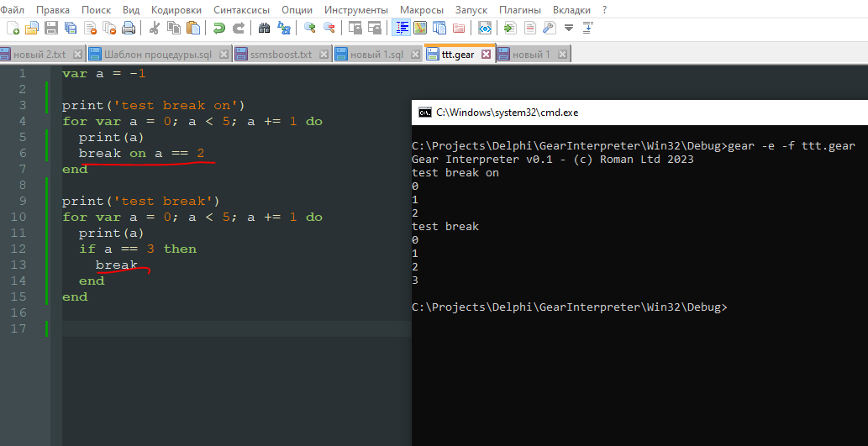The width and height of the screenshot is (868, 446).
Task: Toggle synchronized horizontal scrolling
Action: (x=374, y=28)
